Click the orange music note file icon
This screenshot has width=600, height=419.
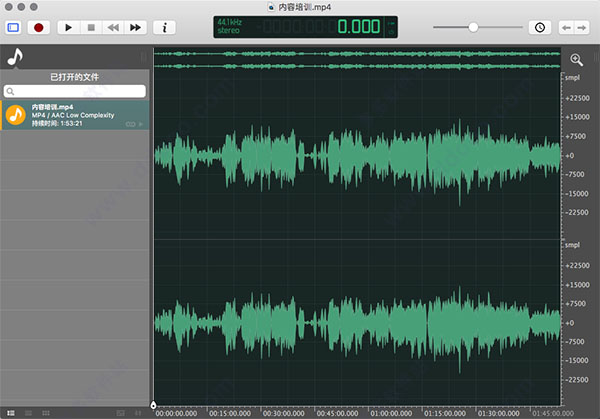[16, 115]
